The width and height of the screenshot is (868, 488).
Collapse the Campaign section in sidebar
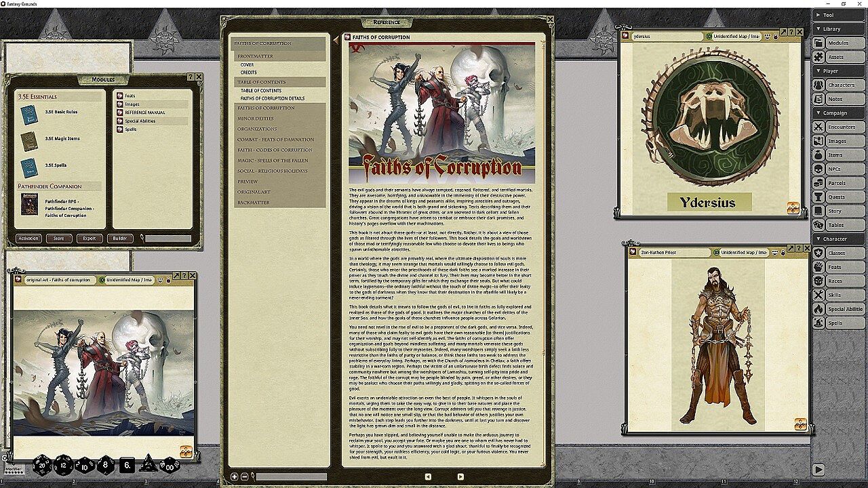click(839, 113)
